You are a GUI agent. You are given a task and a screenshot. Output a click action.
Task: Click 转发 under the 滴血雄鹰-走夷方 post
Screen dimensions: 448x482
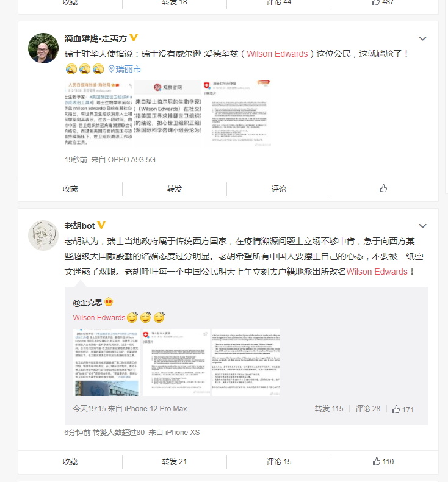point(175,189)
